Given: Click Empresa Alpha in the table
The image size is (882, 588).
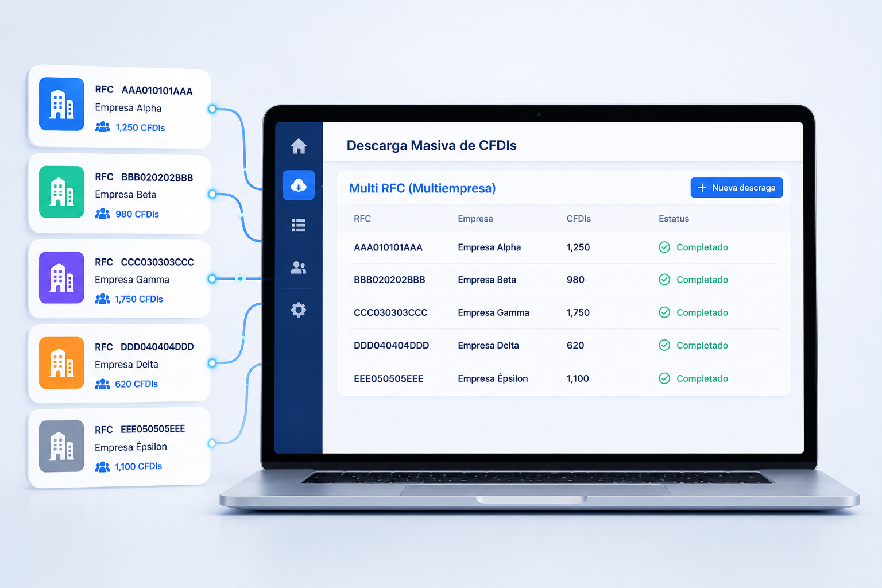Looking at the screenshot, I should click(489, 247).
